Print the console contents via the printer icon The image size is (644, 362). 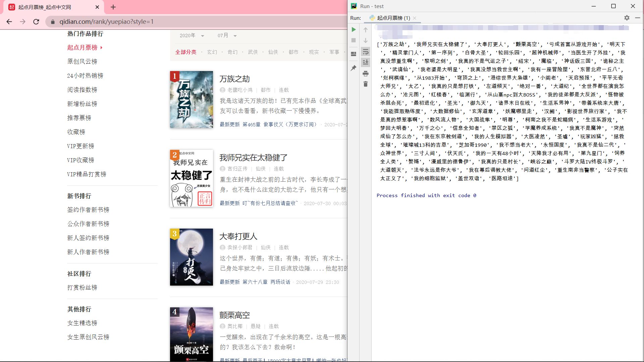click(366, 73)
